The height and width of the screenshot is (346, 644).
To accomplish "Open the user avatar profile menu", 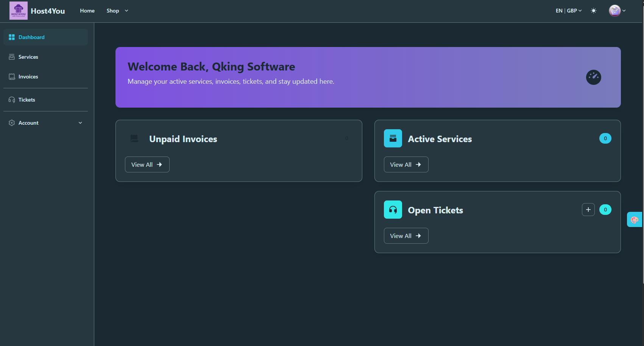I will [x=617, y=11].
